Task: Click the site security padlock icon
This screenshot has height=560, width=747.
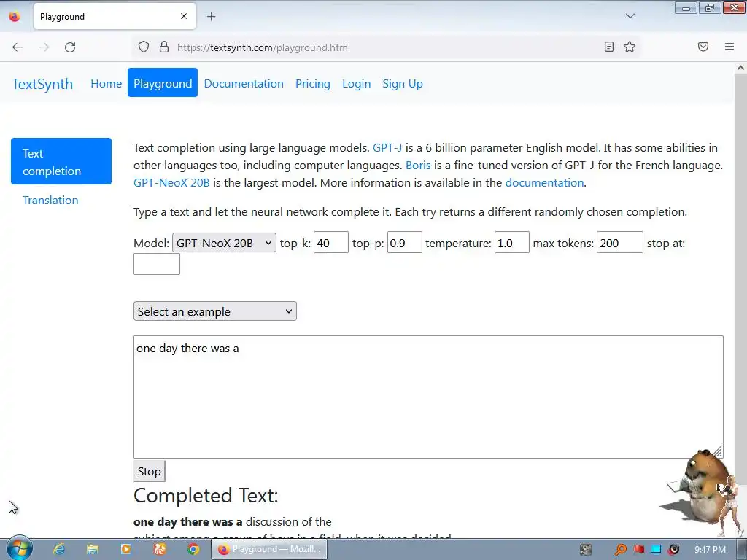Action: pos(164,47)
